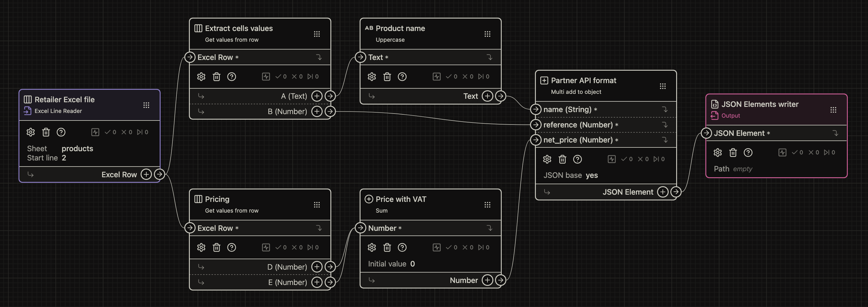Expand Number input of Price with VAT
868x307 pixels.
click(490, 229)
